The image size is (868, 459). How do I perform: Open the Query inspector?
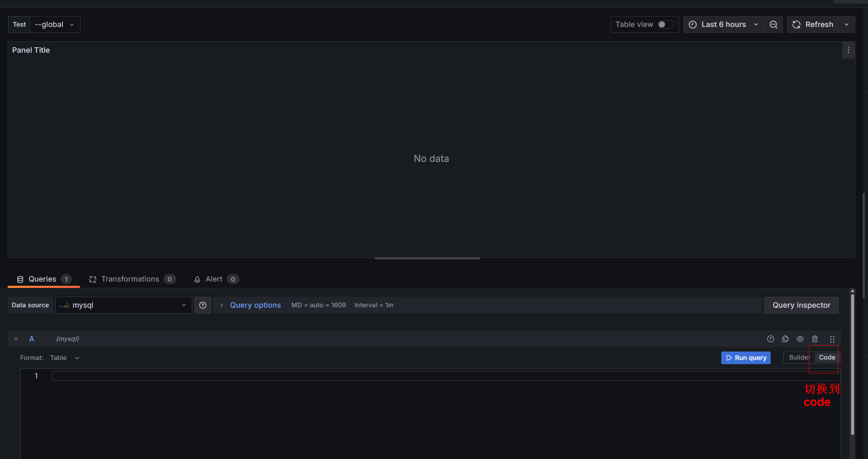coord(801,305)
